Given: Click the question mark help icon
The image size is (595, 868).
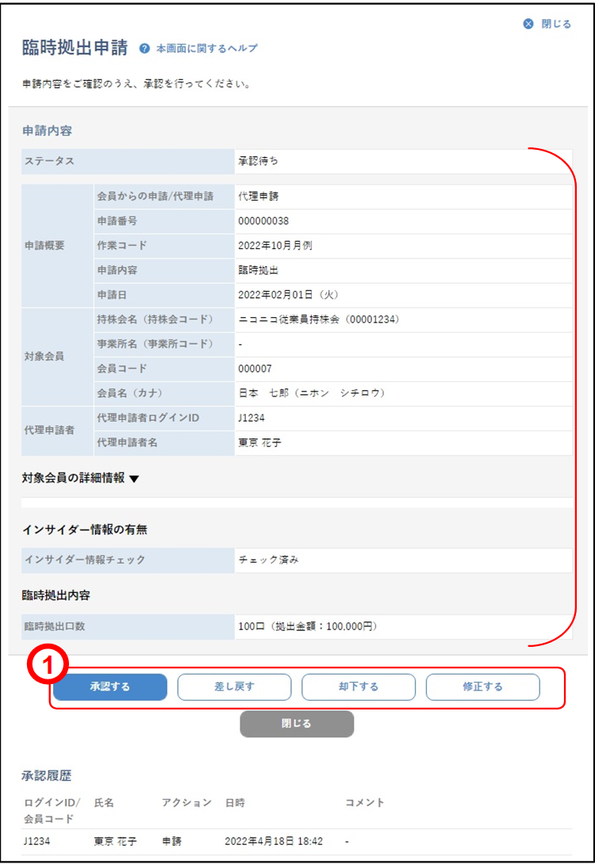Looking at the screenshot, I should point(144,48).
